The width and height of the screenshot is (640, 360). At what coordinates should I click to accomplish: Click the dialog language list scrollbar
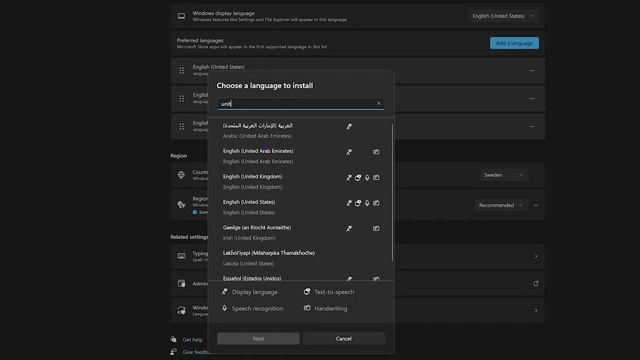coord(392,193)
